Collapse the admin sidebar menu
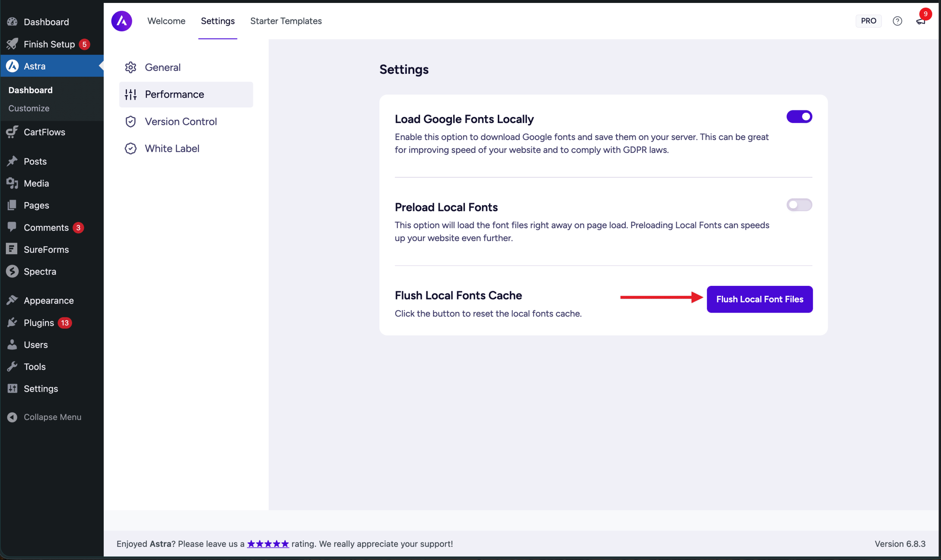This screenshot has width=941, height=560. (52, 417)
